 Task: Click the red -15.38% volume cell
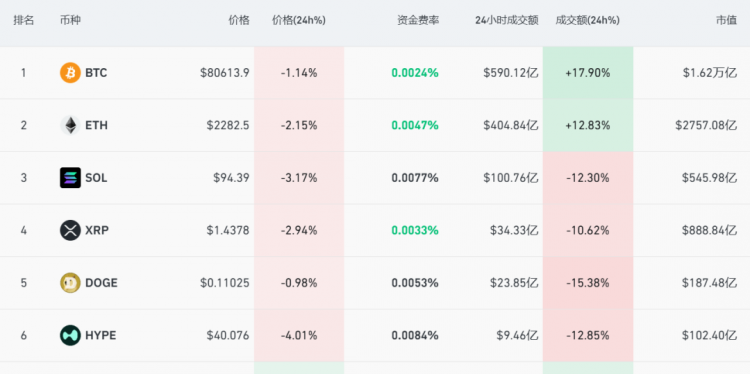click(588, 283)
